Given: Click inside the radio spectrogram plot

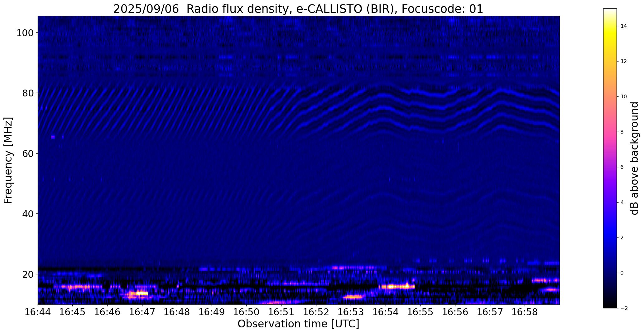Looking at the screenshot, I should pyautogui.click(x=299, y=160).
